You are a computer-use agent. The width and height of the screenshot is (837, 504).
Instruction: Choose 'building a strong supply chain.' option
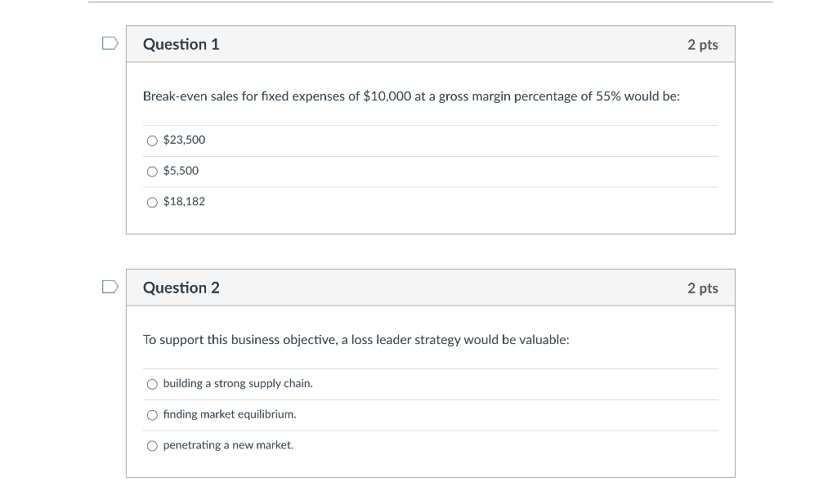coord(152,384)
